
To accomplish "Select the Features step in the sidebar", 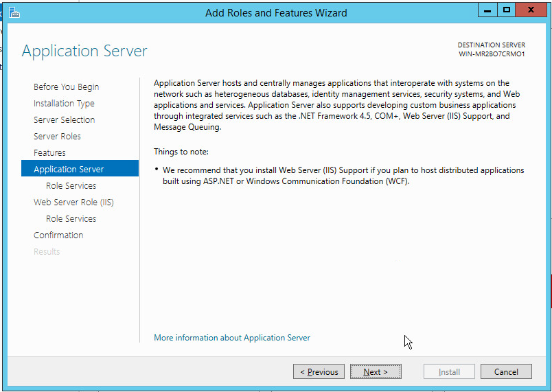I will click(x=49, y=153).
